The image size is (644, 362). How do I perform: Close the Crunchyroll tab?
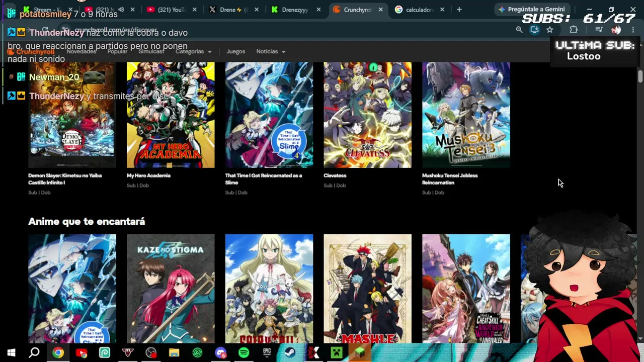click(x=380, y=10)
